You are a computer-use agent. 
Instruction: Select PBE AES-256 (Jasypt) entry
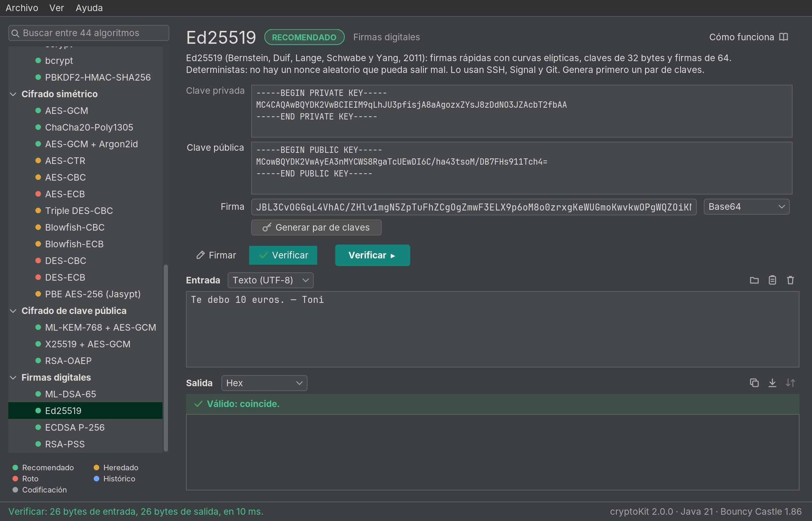click(x=85, y=294)
